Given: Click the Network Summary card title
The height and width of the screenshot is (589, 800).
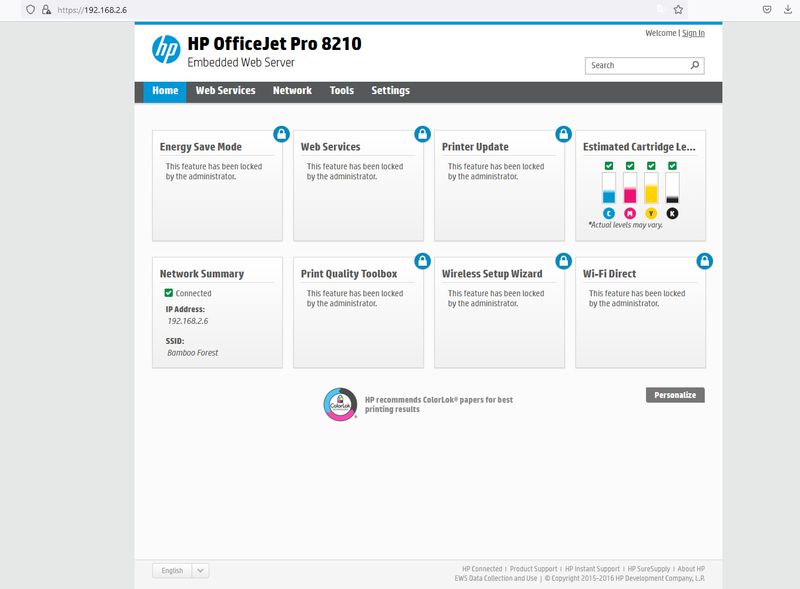Looking at the screenshot, I should [x=202, y=274].
